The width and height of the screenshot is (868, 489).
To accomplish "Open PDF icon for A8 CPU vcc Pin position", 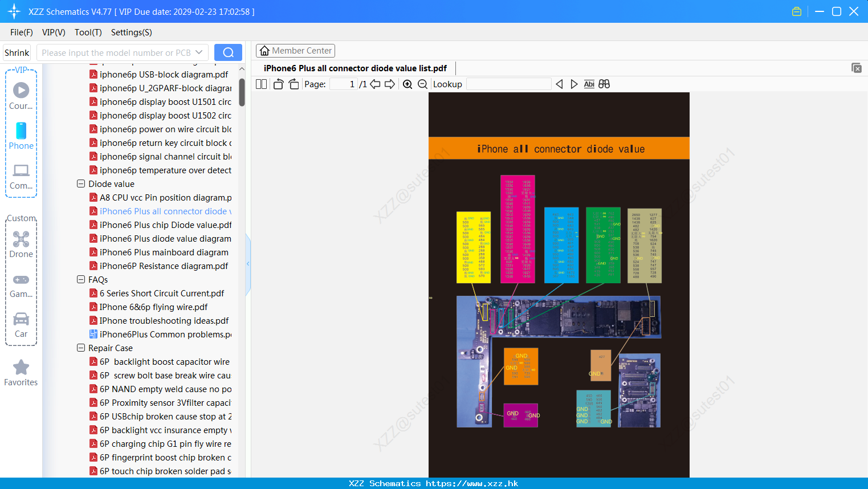I will tap(93, 198).
